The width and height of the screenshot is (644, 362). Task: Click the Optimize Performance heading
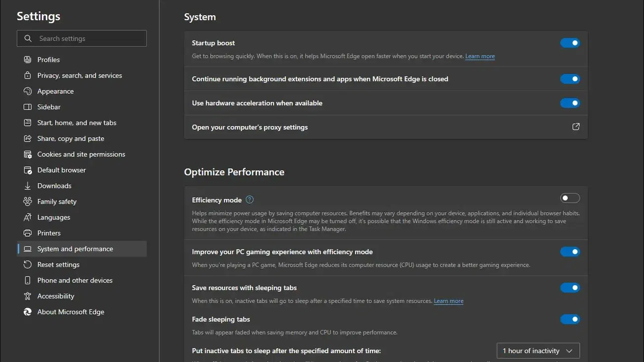234,172
